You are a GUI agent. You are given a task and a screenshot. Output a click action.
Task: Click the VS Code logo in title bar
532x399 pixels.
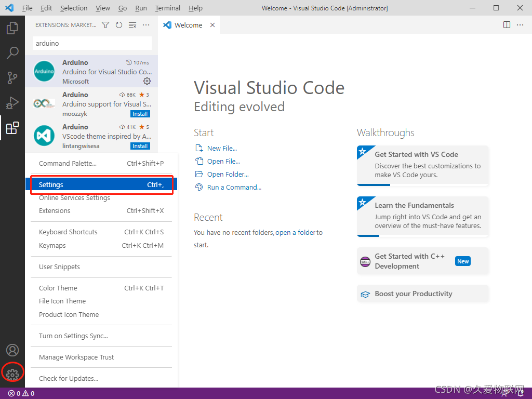pos(9,8)
